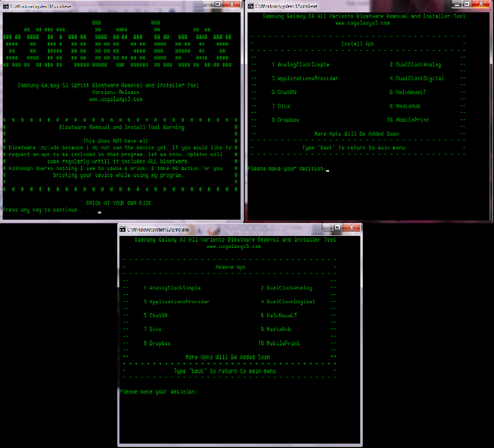Click '2 DualClockAnalog' in Remove Apk window
The height and width of the screenshot is (448, 494).
[x=287, y=288]
